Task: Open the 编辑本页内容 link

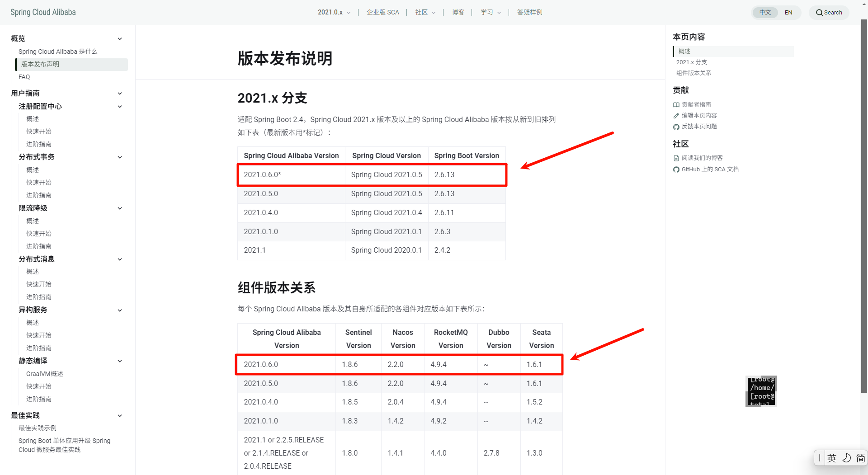Action: (x=699, y=116)
